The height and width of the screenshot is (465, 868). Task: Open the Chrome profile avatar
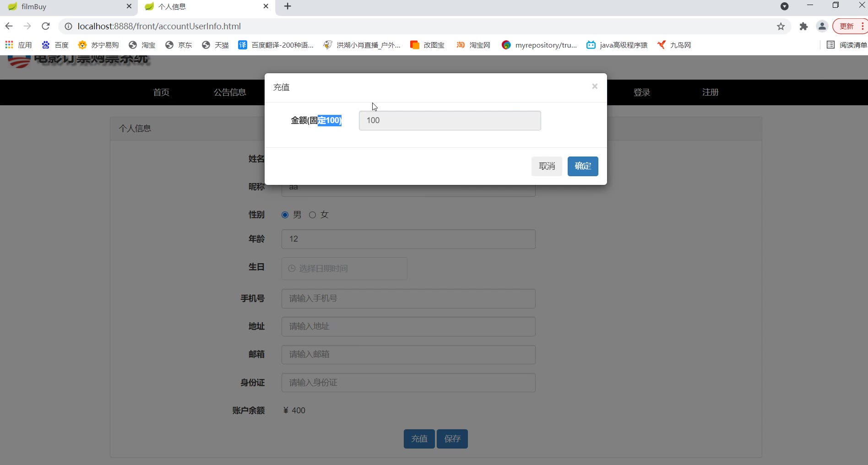coord(822,27)
